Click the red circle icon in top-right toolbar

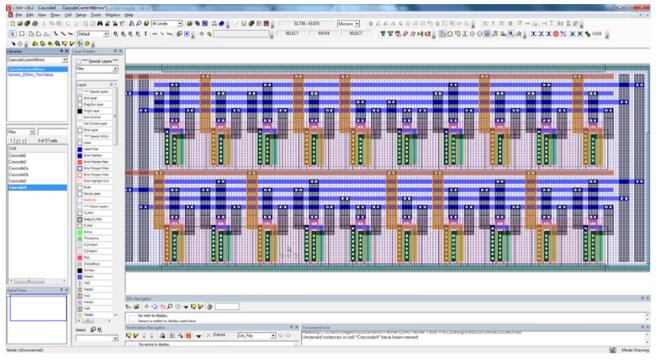556,34
